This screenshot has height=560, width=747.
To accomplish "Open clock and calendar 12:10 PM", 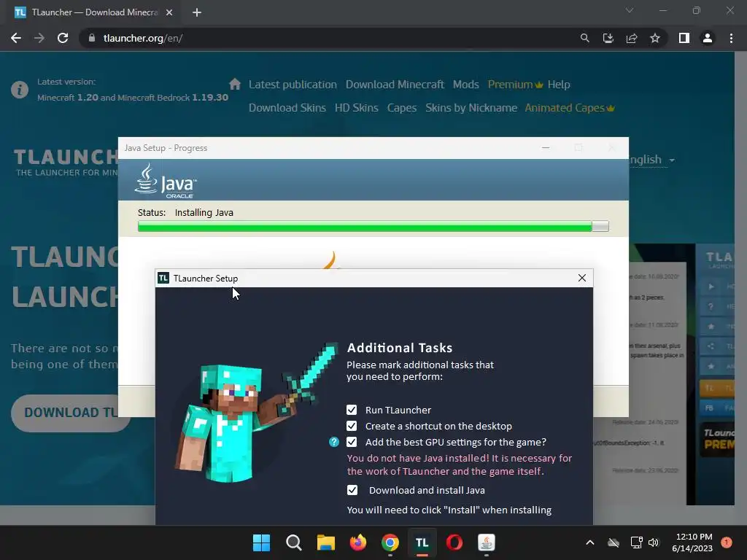I will [692, 542].
